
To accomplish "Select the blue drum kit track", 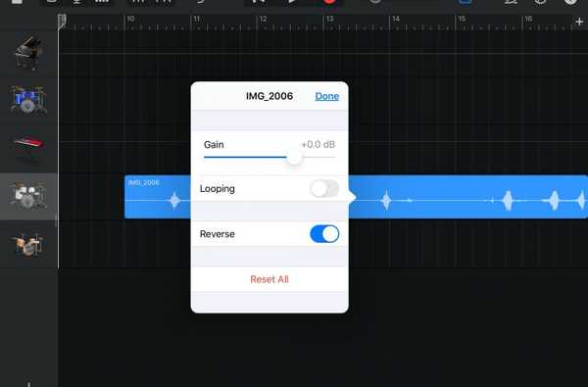I will (x=28, y=100).
